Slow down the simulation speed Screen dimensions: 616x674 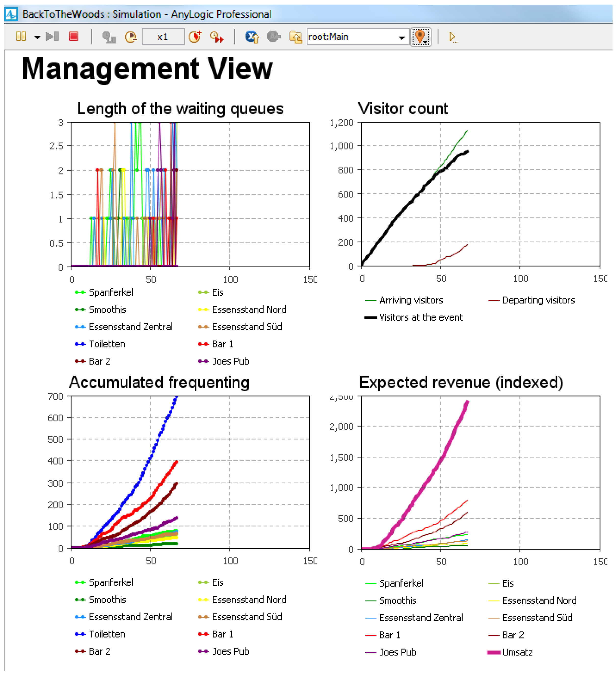click(131, 37)
